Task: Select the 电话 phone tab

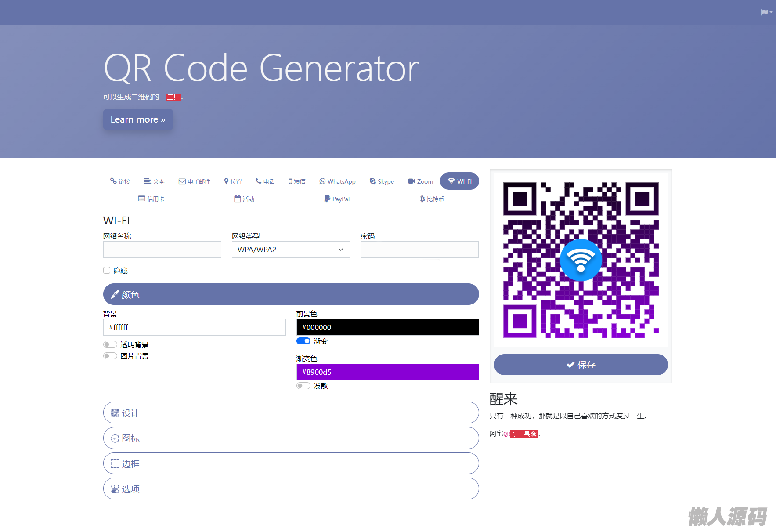Action: (x=265, y=181)
